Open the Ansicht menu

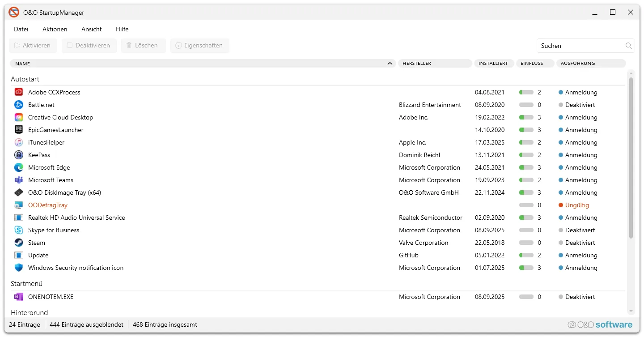[92, 29]
